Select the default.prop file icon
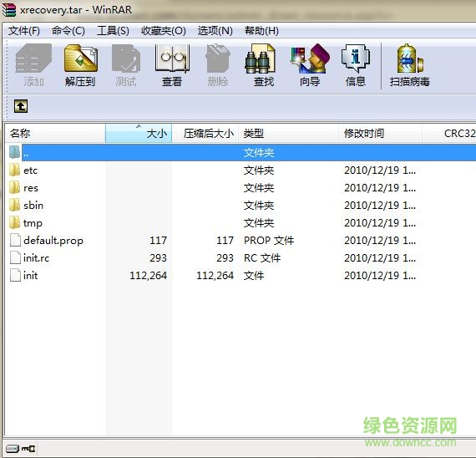476x458 pixels. tap(15, 241)
